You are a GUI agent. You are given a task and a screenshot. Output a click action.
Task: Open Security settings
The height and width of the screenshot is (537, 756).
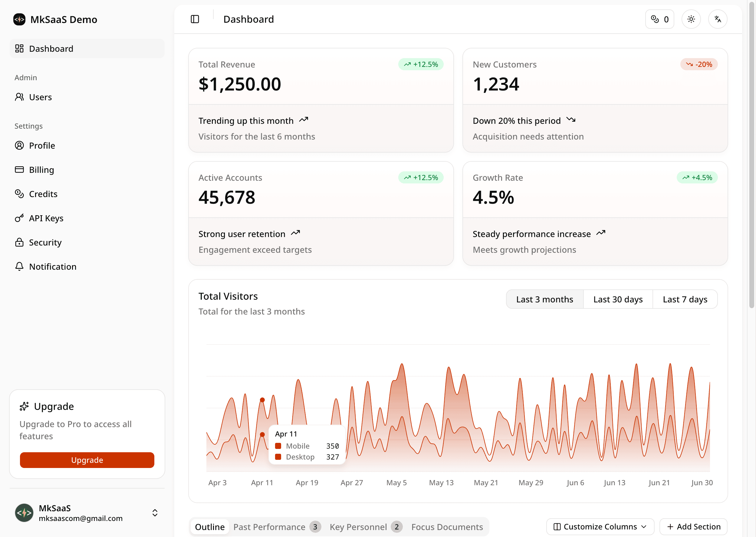pyautogui.click(x=45, y=242)
